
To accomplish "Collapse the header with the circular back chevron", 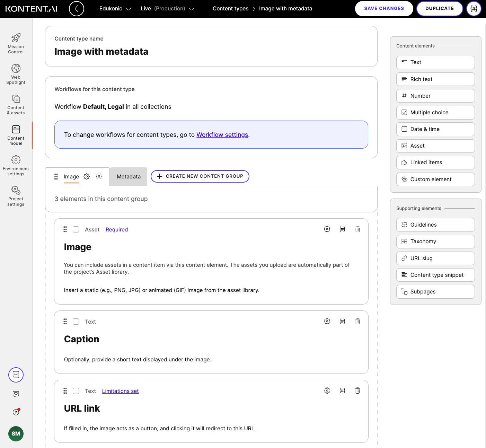I will (77, 9).
